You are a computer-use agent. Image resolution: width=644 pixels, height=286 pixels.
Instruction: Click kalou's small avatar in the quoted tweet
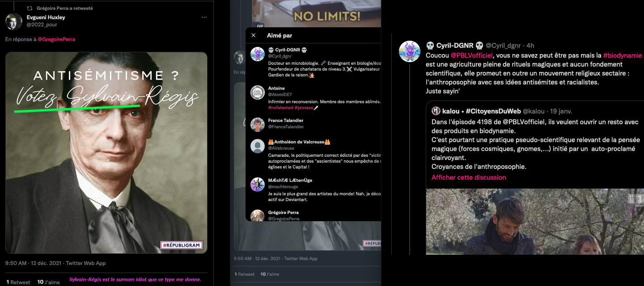pyautogui.click(x=436, y=111)
